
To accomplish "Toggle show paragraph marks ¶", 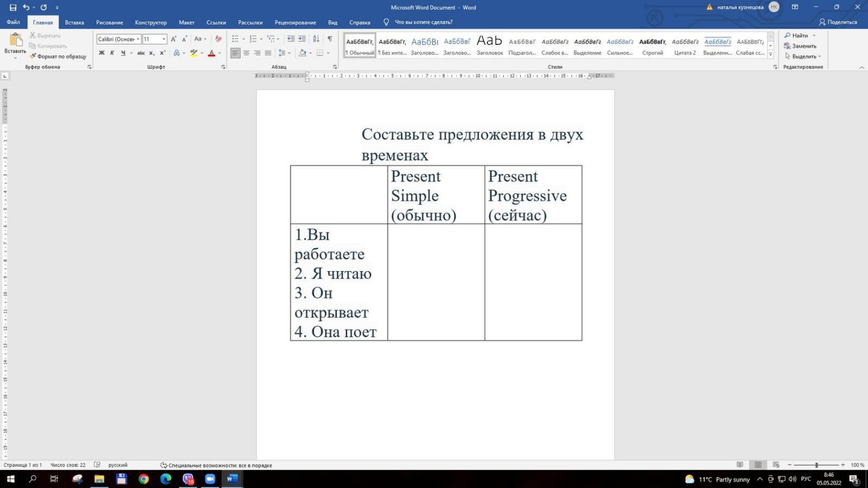I will (330, 39).
